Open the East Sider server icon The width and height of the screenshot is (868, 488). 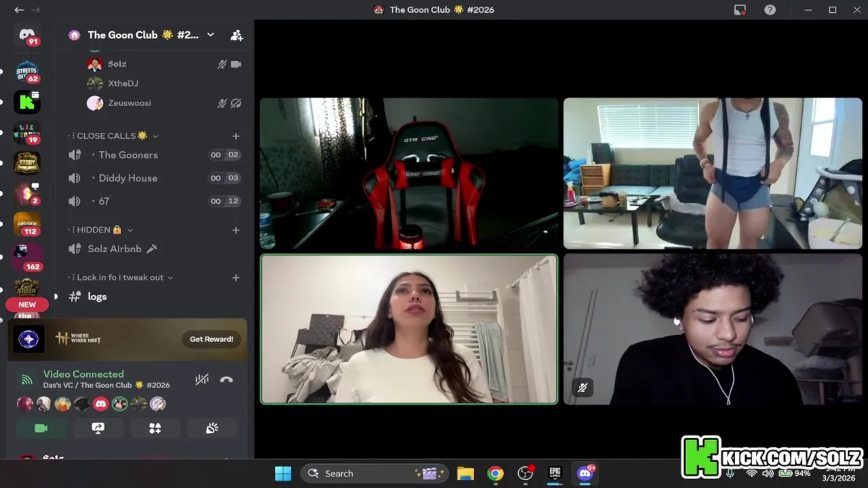pyautogui.click(x=27, y=286)
